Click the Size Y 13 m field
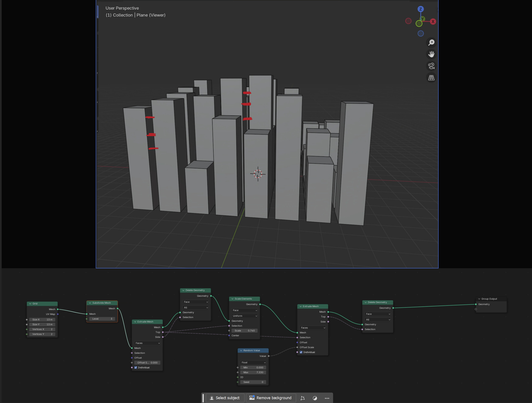 click(42, 324)
